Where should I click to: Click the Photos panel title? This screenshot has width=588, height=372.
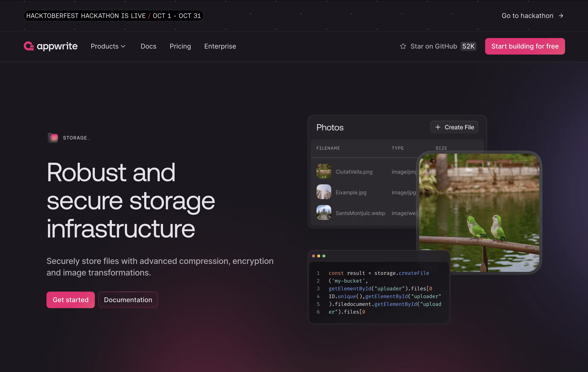[330, 127]
